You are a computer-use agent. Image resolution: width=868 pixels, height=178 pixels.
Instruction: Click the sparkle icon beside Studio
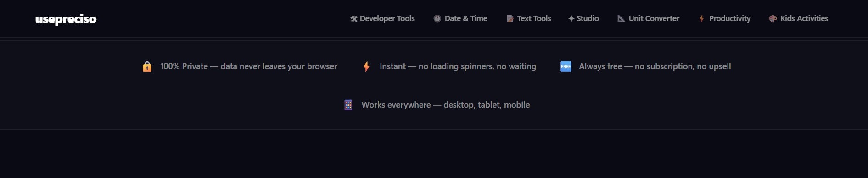pyautogui.click(x=571, y=18)
